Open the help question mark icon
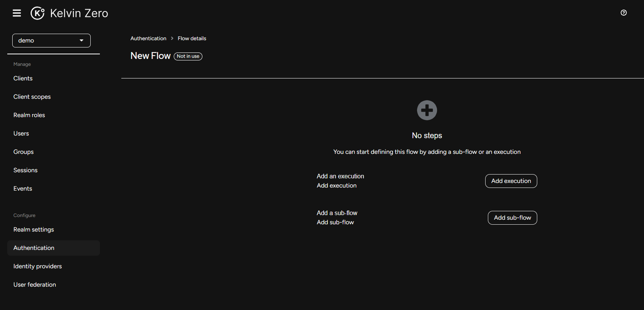644x310 pixels. (623, 13)
